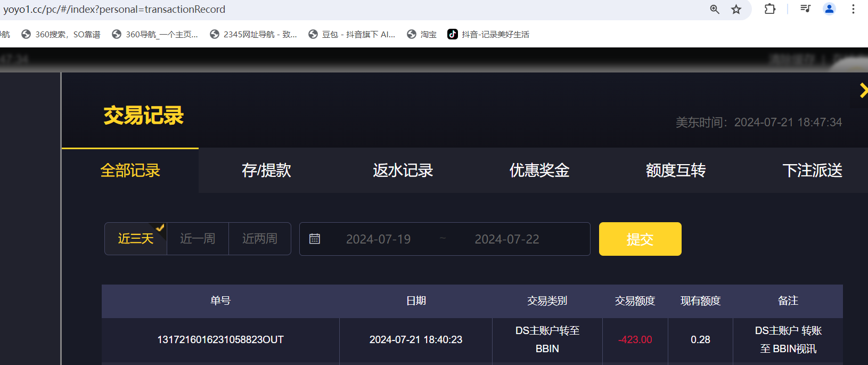Click the DS主账户转至 BBIN category cell
Viewport: 868px width, 365px height.
click(x=547, y=340)
